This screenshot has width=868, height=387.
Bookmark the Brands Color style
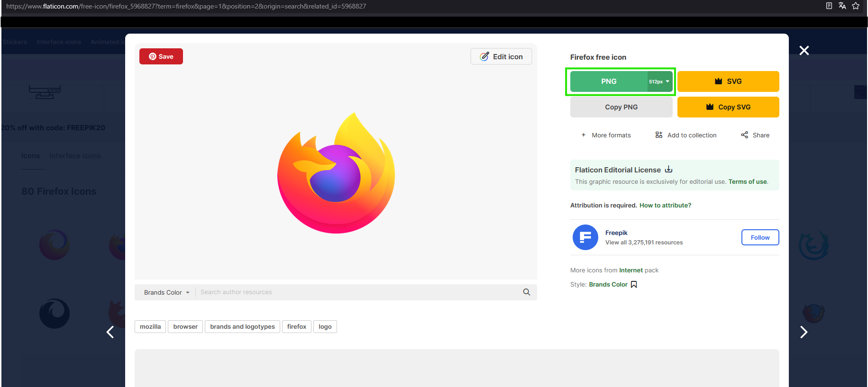[634, 284]
